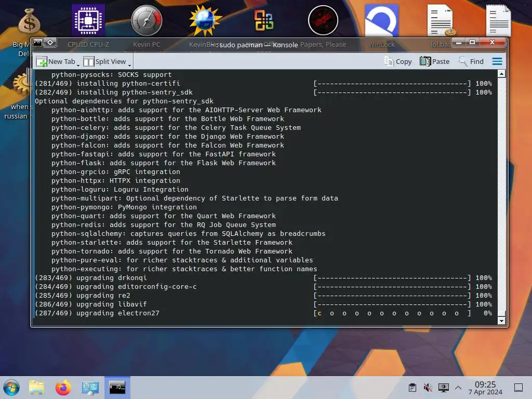
Task: Click the 'python-django' dependency line
Action: click(x=168, y=137)
